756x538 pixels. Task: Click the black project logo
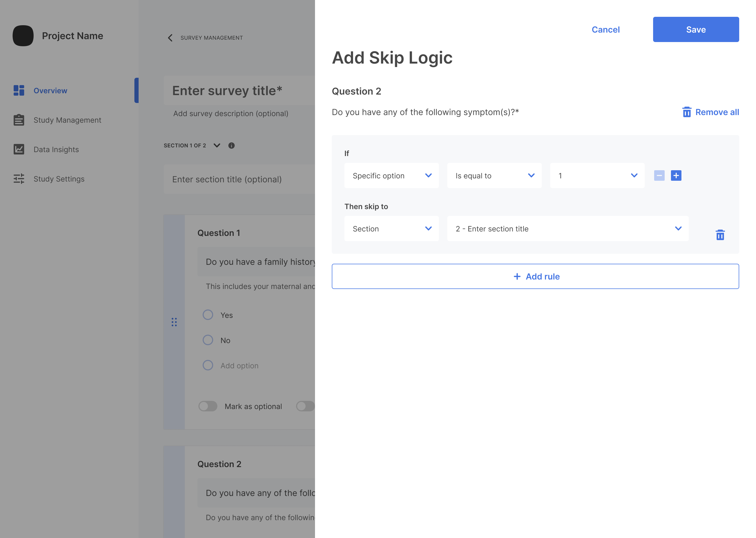[23, 36]
